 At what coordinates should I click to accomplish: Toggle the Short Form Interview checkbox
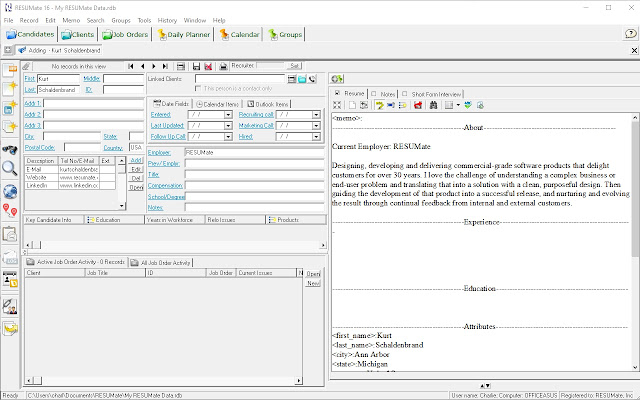tap(404, 94)
